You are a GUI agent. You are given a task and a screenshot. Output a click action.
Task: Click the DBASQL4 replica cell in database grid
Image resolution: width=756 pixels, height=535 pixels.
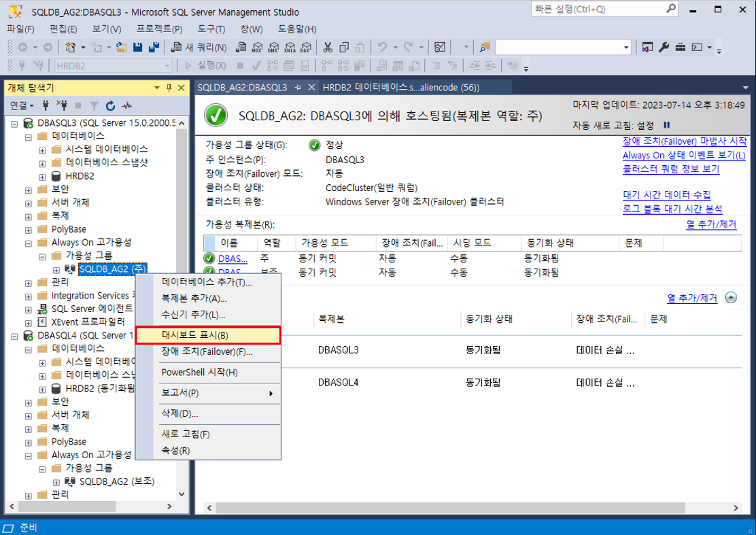(x=338, y=382)
